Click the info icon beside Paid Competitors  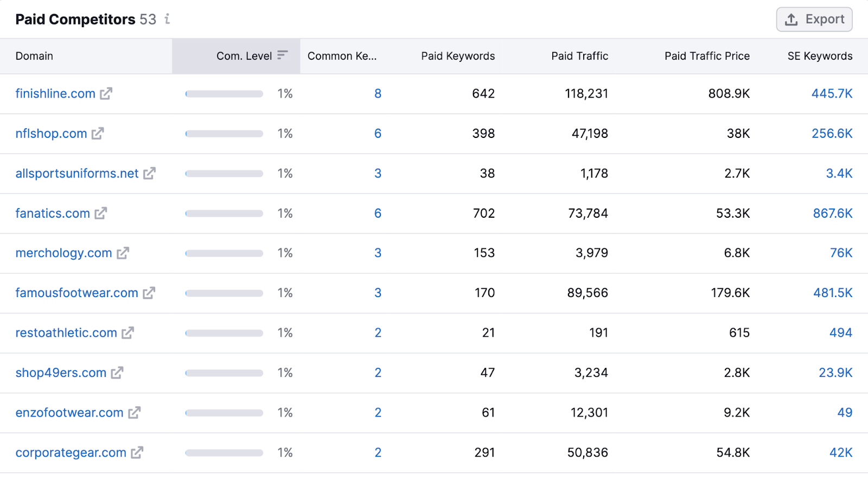coord(167,20)
